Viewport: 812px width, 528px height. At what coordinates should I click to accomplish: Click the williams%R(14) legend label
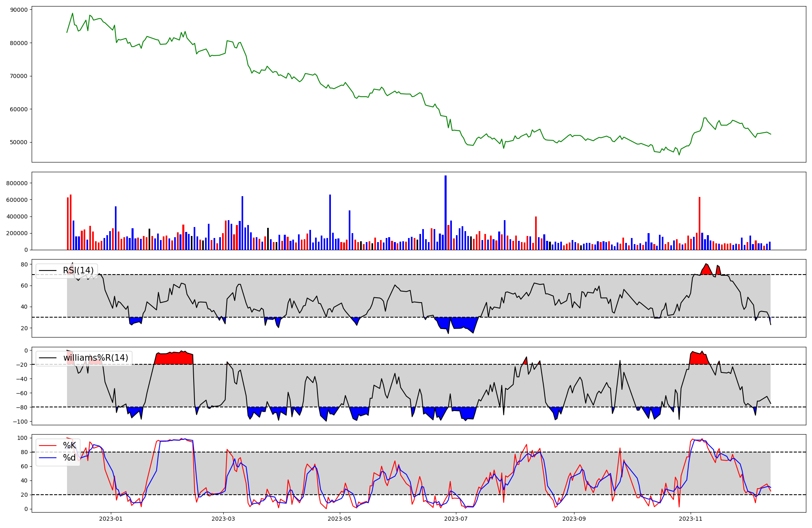point(95,358)
